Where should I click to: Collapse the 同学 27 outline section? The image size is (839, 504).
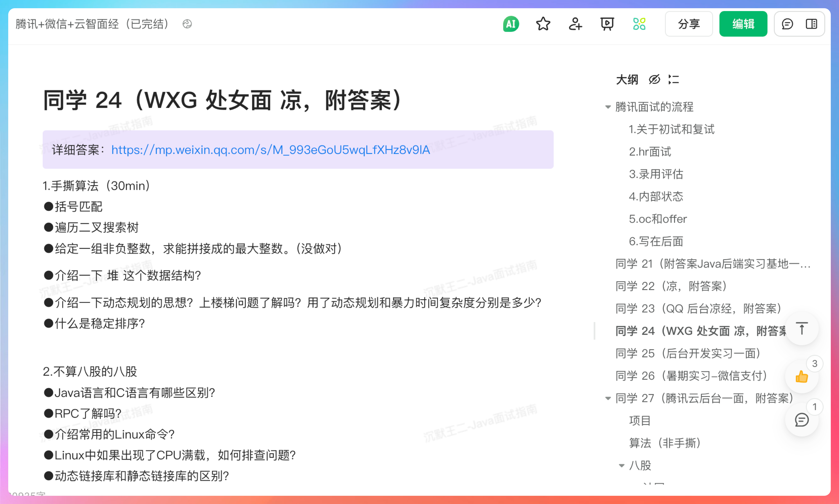click(608, 398)
